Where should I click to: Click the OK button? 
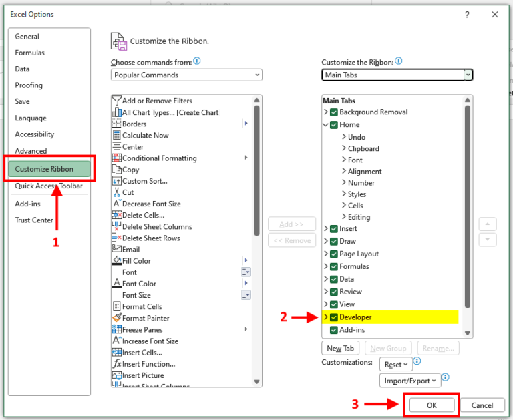[432, 405]
